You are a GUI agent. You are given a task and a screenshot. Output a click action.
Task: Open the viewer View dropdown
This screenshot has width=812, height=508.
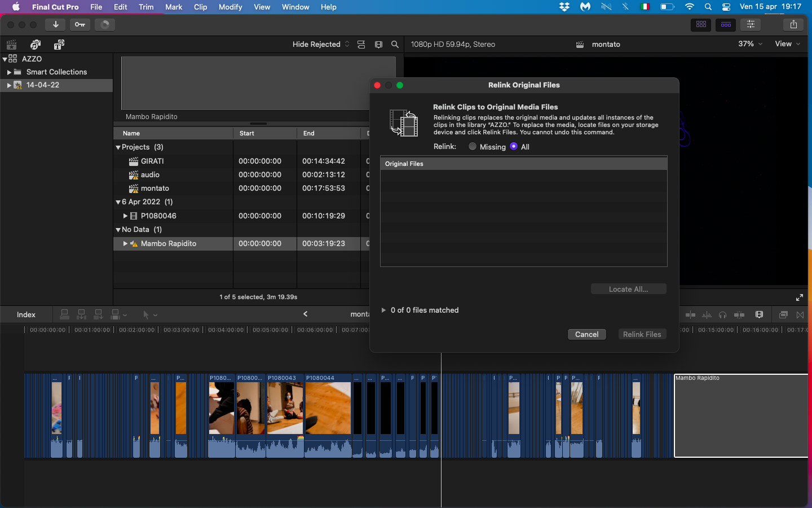788,43
